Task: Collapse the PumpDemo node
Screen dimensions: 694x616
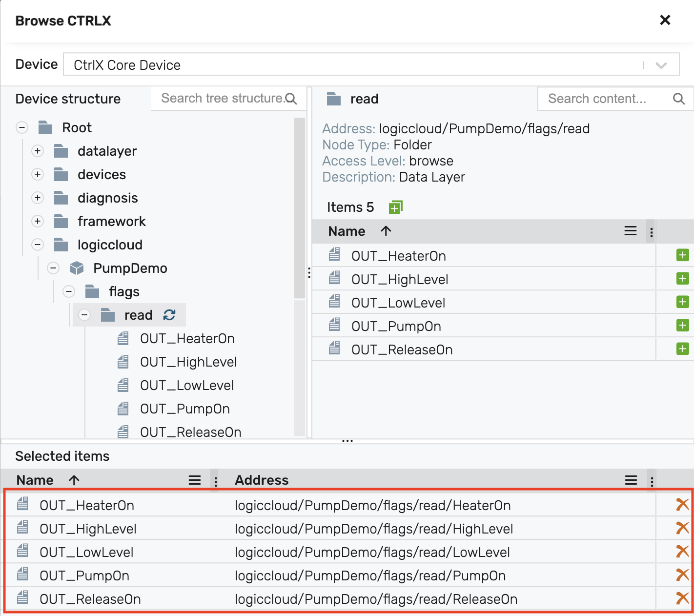Action: (53, 268)
